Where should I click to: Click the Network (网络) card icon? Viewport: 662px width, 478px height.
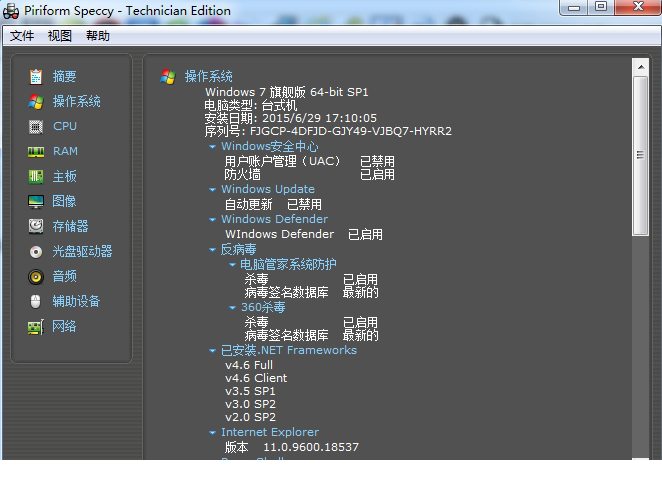[x=36, y=327]
